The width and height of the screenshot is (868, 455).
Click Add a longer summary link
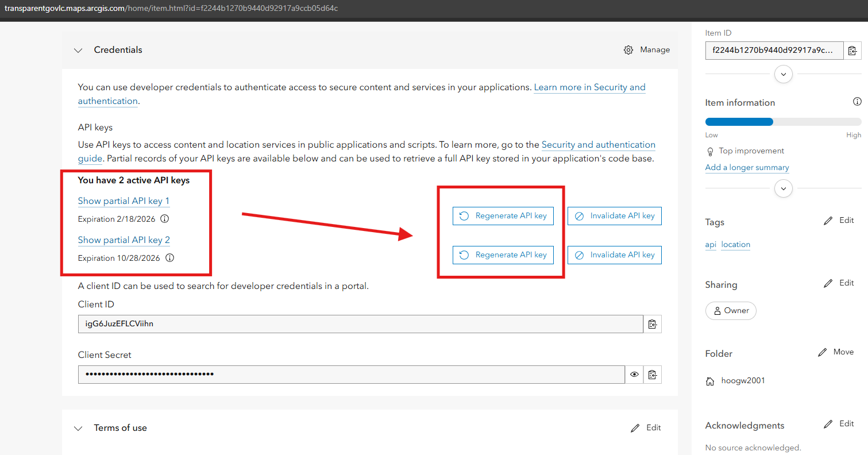[x=747, y=168]
